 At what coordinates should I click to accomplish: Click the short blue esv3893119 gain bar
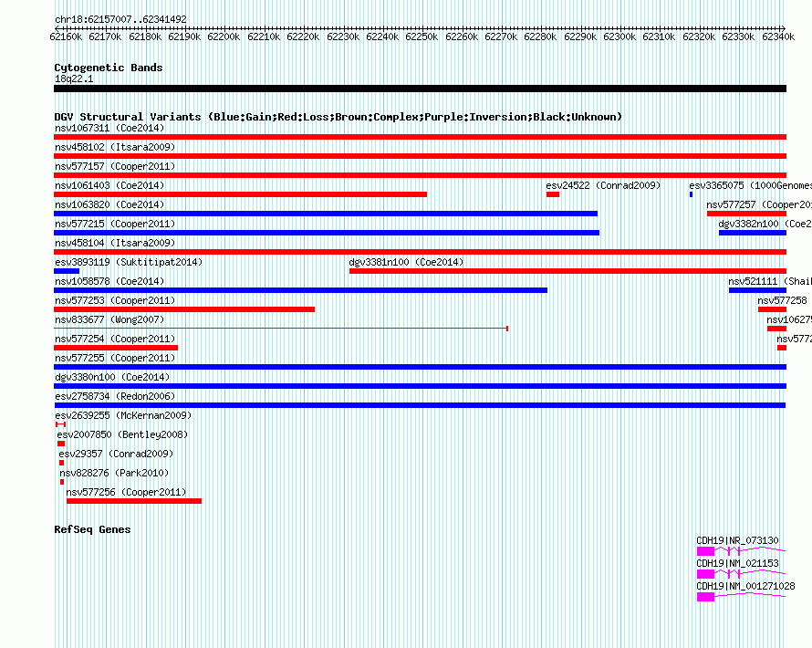click(x=67, y=271)
